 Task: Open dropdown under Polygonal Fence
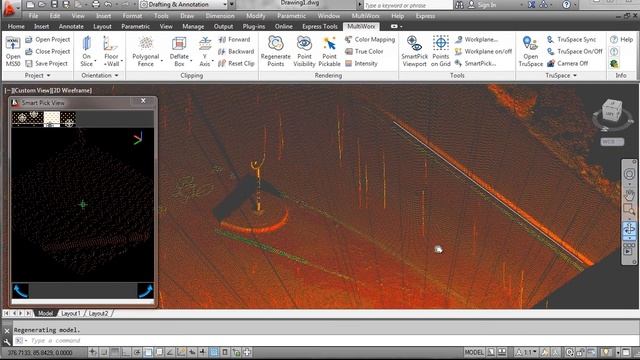pos(162,61)
